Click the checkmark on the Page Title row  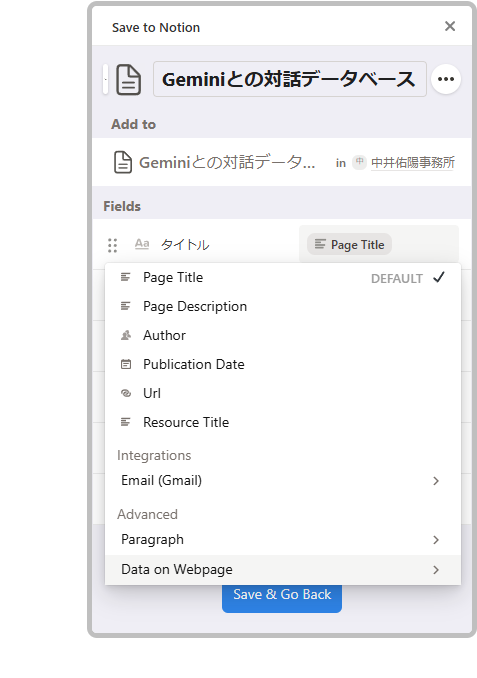click(439, 277)
